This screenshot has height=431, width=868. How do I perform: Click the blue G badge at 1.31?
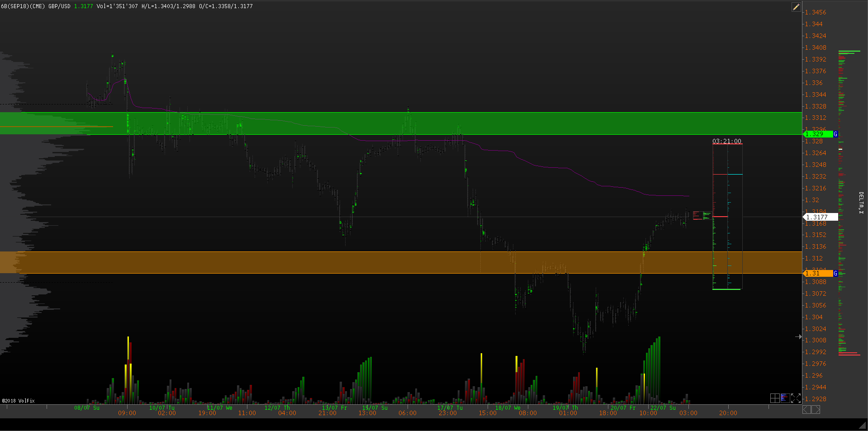pyautogui.click(x=835, y=274)
